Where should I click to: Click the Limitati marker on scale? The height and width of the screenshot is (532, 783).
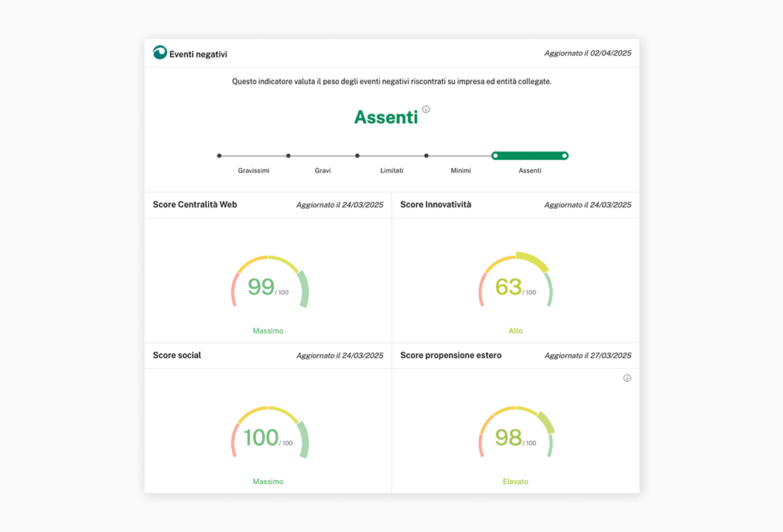[x=357, y=156]
